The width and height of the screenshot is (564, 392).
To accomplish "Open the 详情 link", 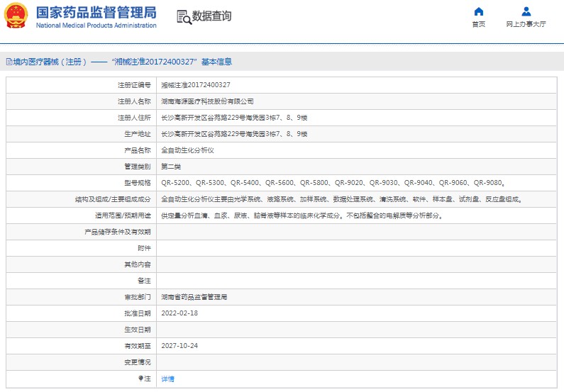I will (x=167, y=379).
